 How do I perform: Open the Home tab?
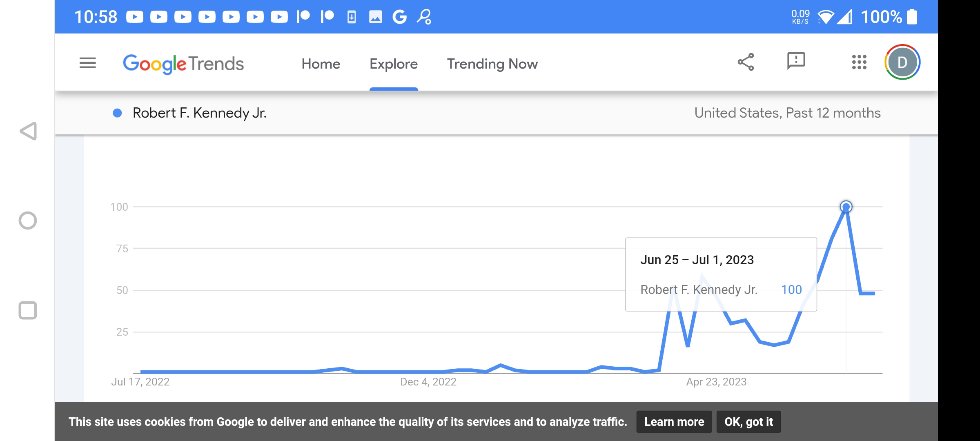[321, 64]
